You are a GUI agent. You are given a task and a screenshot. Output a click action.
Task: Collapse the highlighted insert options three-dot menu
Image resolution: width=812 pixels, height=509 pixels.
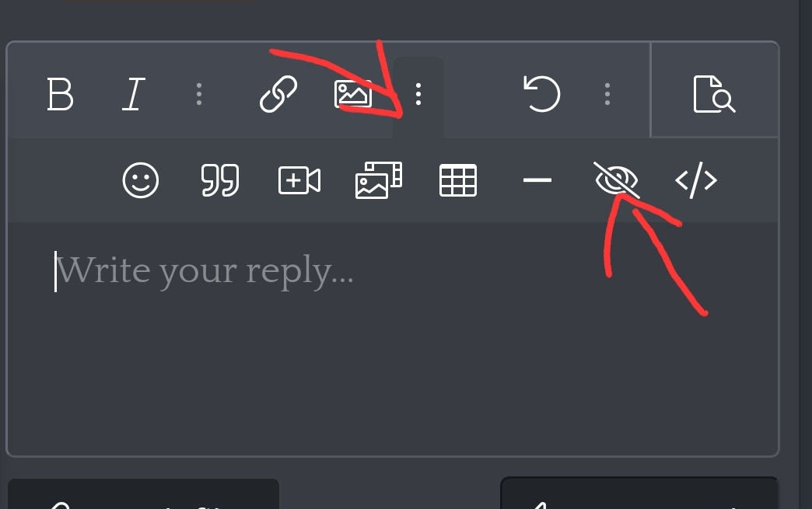tap(418, 95)
